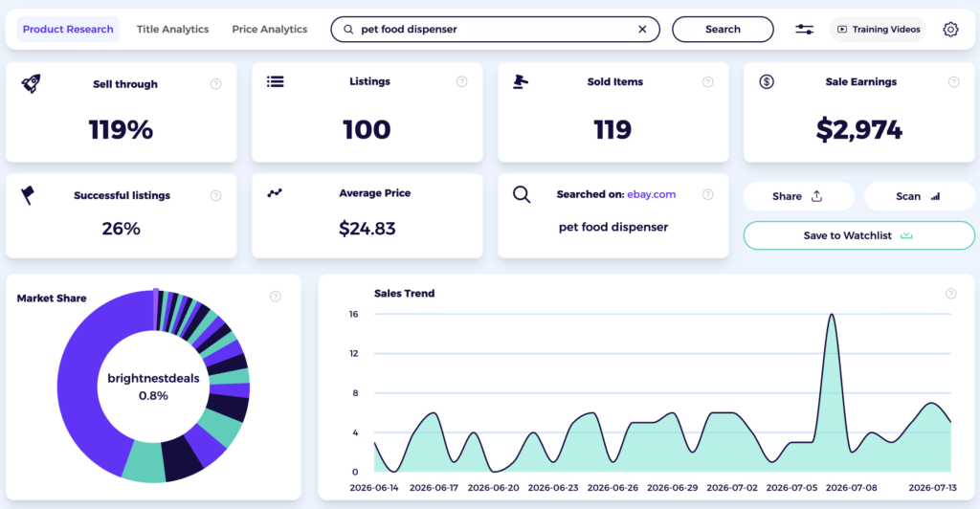This screenshot has height=509, width=980.
Task: Click the Sold Items gavel icon
Action: (x=520, y=82)
